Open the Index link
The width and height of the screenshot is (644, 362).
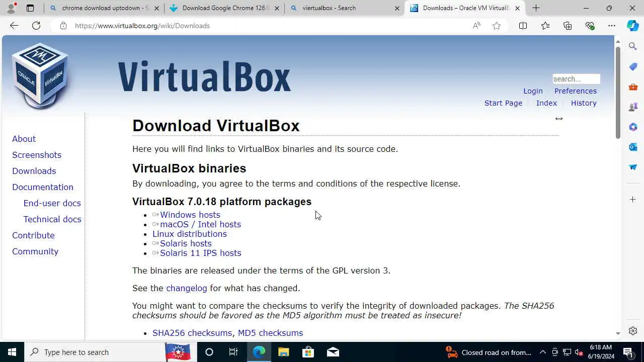(x=546, y=103)
